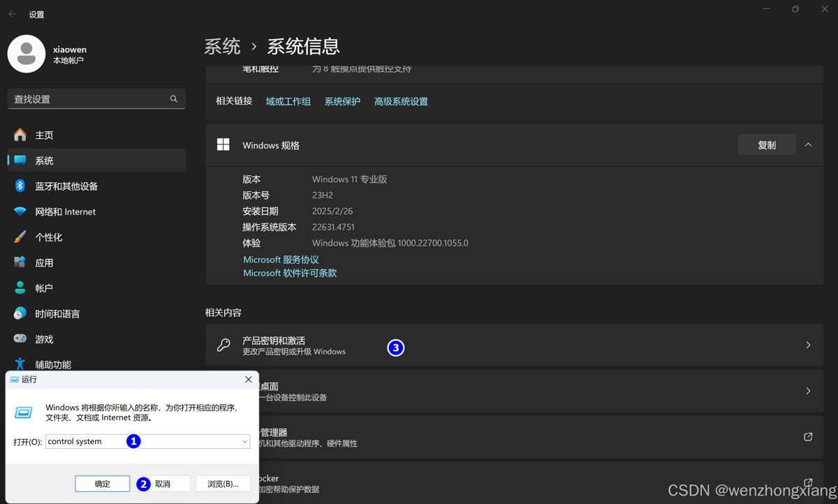Select the 系统 monitor icon
838x504 pixels.
coord(20,161)
